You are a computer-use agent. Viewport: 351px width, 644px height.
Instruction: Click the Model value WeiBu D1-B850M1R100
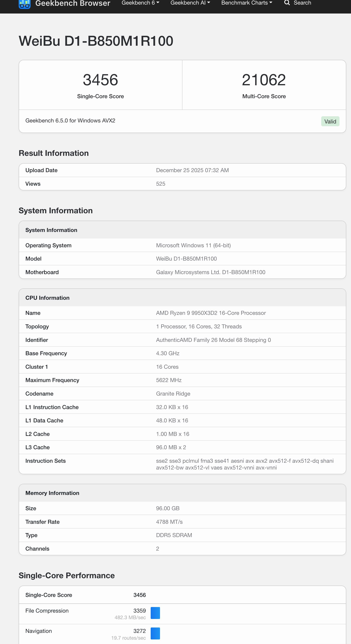[186, 259]
